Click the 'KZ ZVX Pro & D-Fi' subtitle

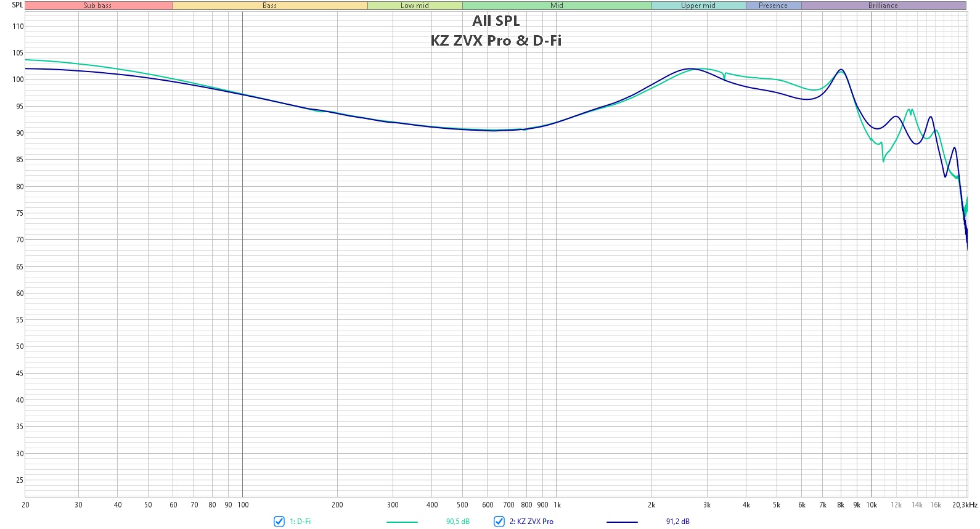(496, 41)
